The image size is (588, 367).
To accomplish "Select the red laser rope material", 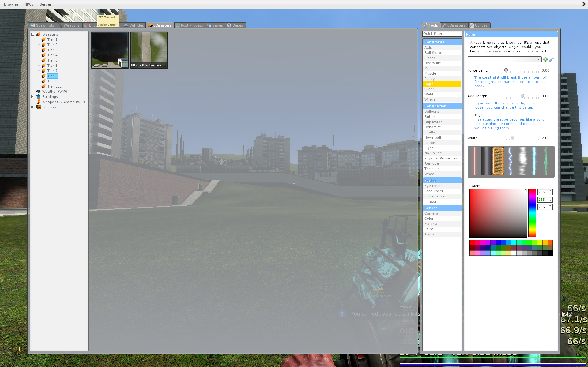I will (474, 161).
